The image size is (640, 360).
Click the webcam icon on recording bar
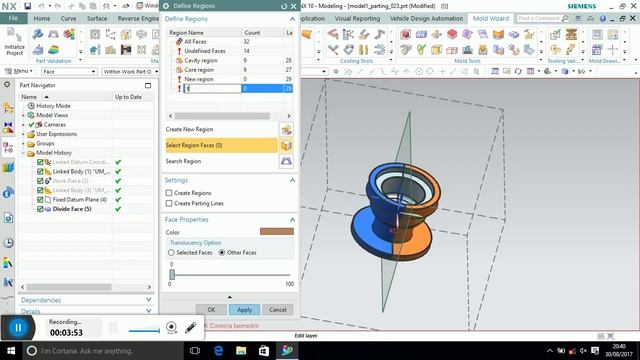(x=171, y=327)
